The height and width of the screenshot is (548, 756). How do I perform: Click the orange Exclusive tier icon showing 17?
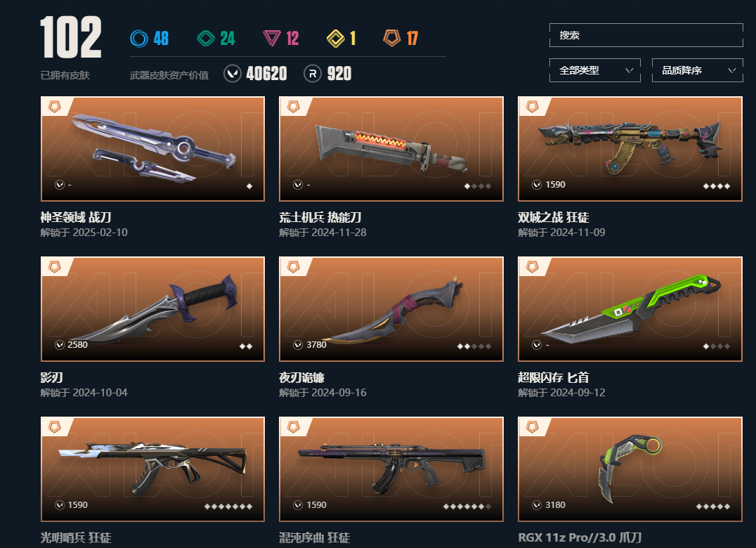coord(392,38)
